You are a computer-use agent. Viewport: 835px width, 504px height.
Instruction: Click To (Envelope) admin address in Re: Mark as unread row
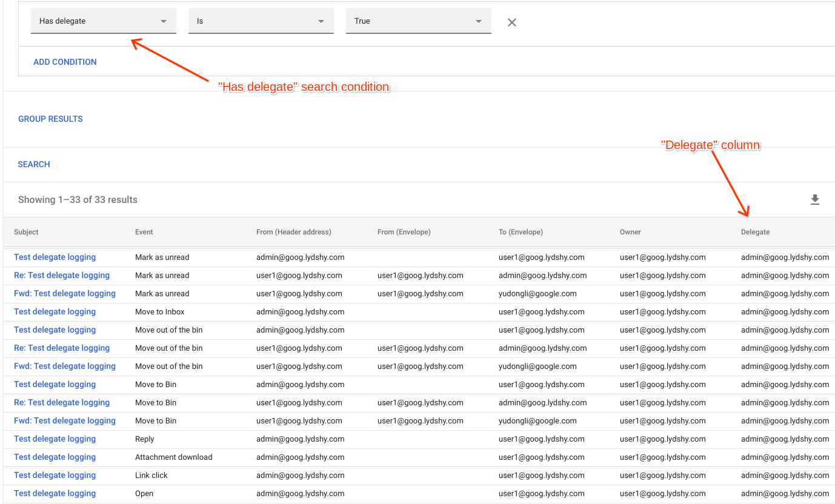click(x=543, y=276)
